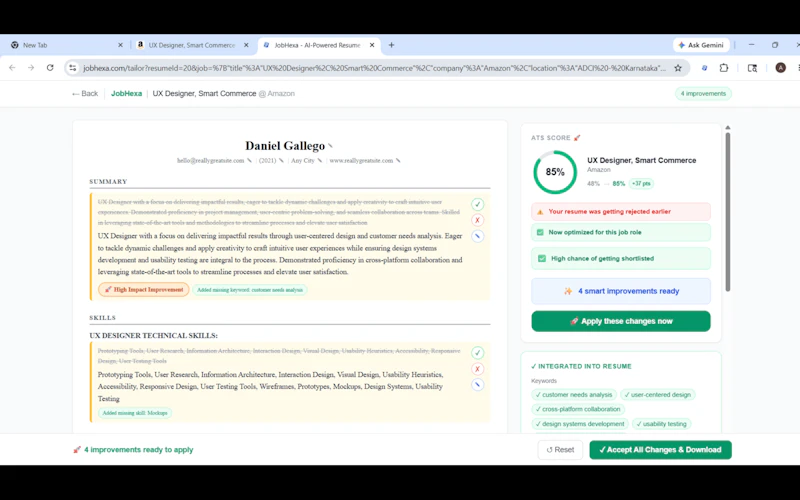Open a new browser tab with plus

tap(391, 45)
